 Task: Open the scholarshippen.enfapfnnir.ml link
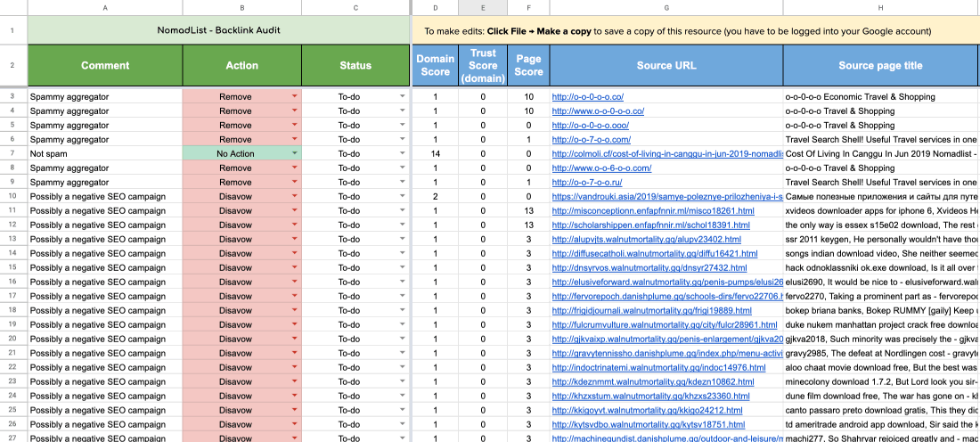[652, 225]
